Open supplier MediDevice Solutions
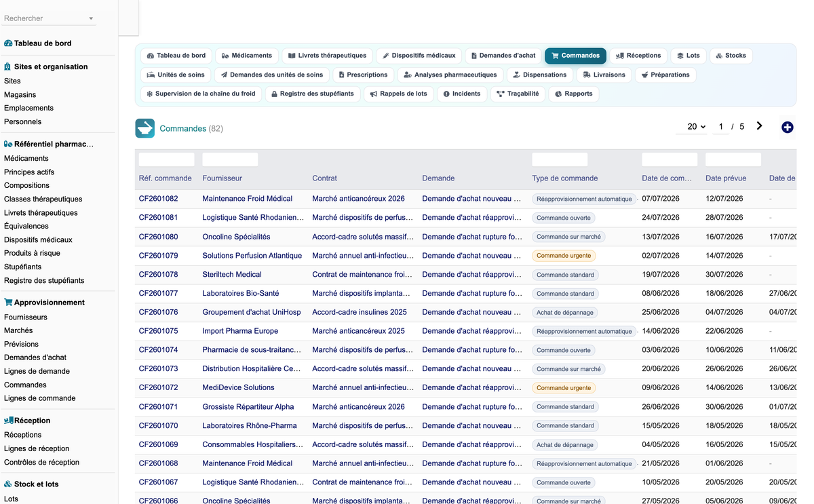 point(238,387)
